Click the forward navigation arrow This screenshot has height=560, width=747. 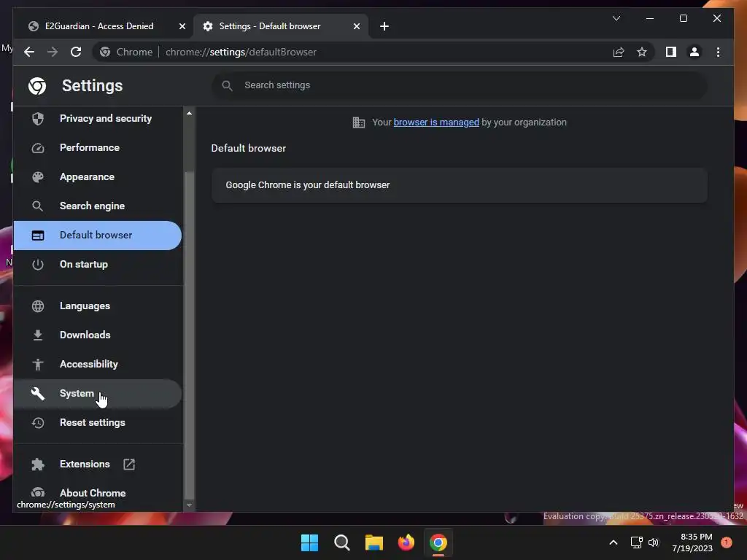pos(53,52)
